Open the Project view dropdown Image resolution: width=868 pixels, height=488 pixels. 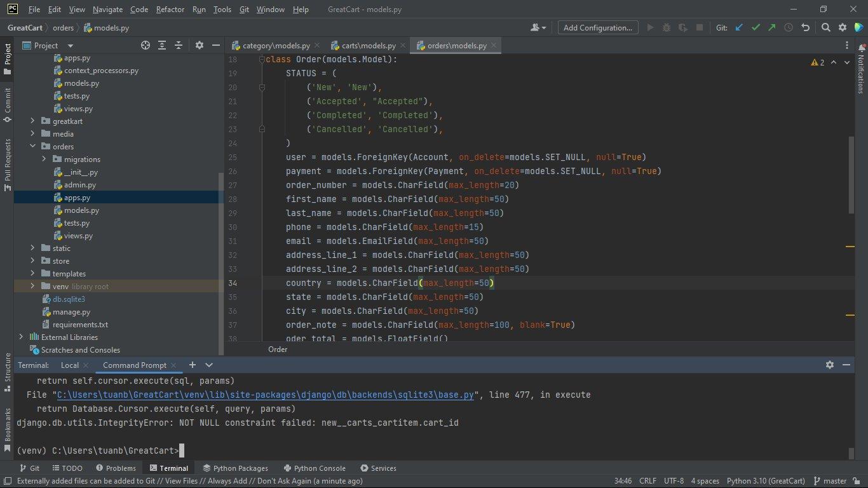pos(70,46)
